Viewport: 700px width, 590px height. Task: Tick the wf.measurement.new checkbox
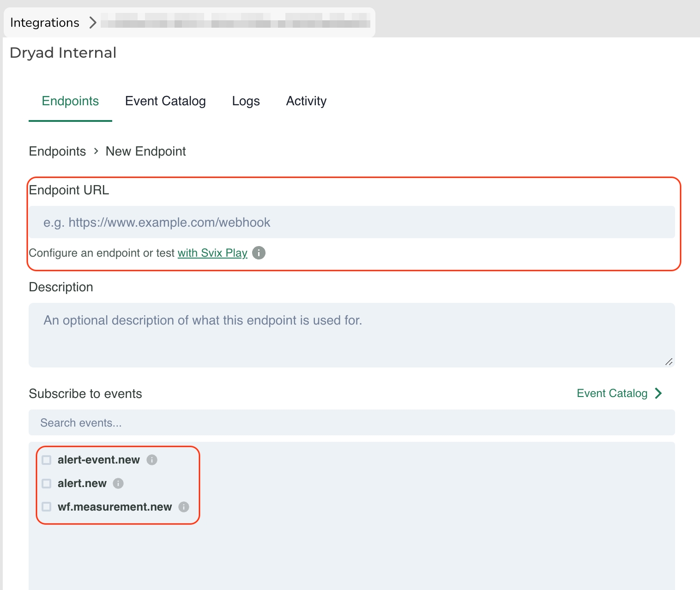point(47,507)
